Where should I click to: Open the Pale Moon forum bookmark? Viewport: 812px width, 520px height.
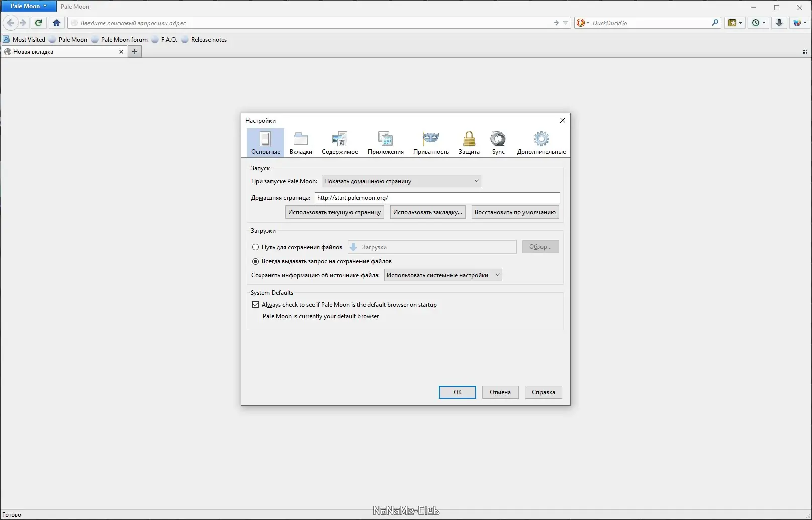[x=120, y=40]
